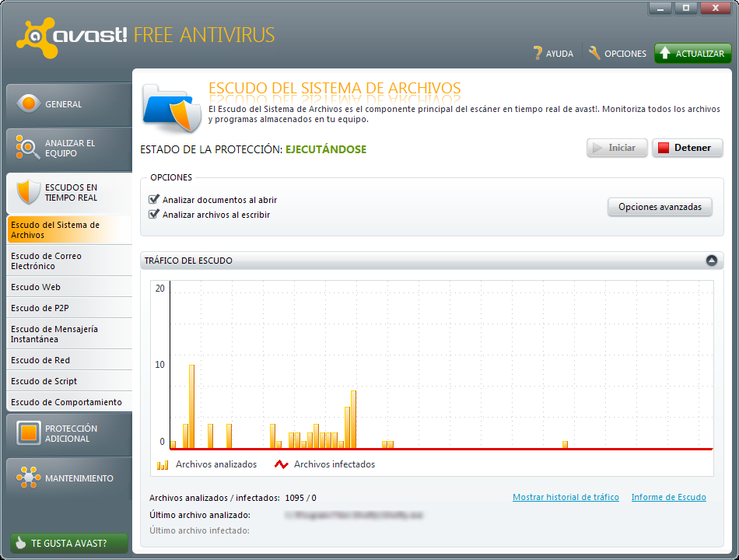Open Protección Adicional section
739x560 pixels.
69,434
